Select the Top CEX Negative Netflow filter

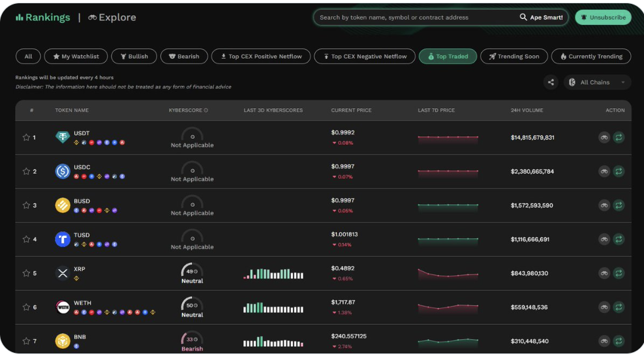pos(364,57)
